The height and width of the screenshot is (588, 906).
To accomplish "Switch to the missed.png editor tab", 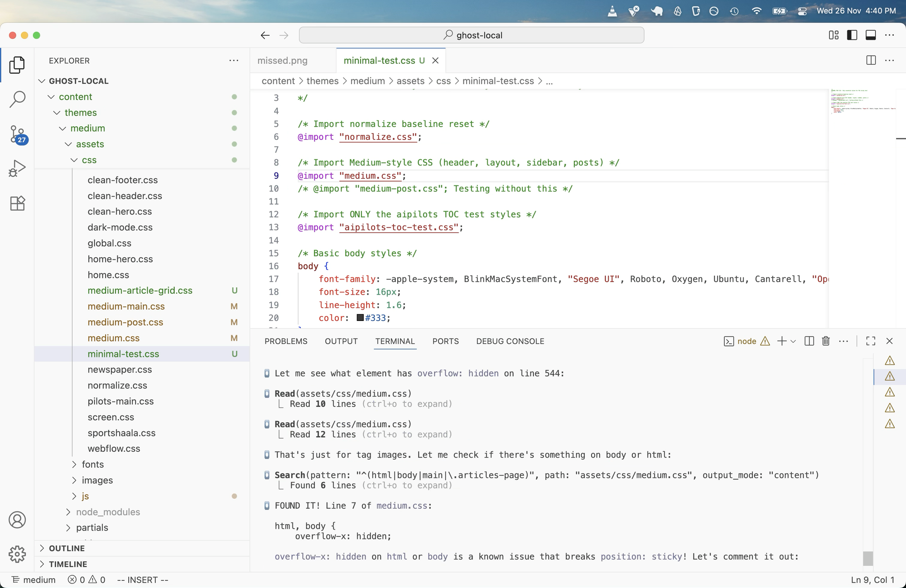I will tap(282, 61).
